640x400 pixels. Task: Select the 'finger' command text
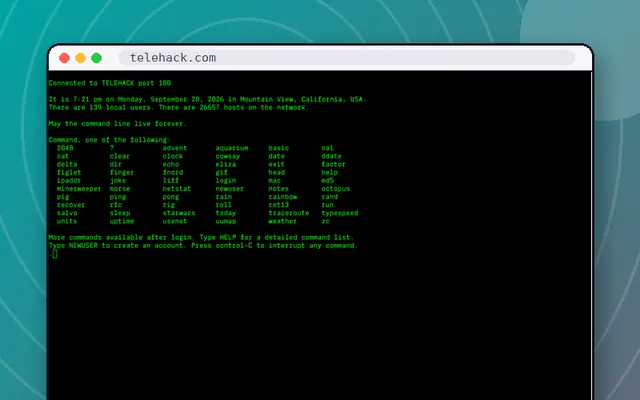[x=122, y=172]
